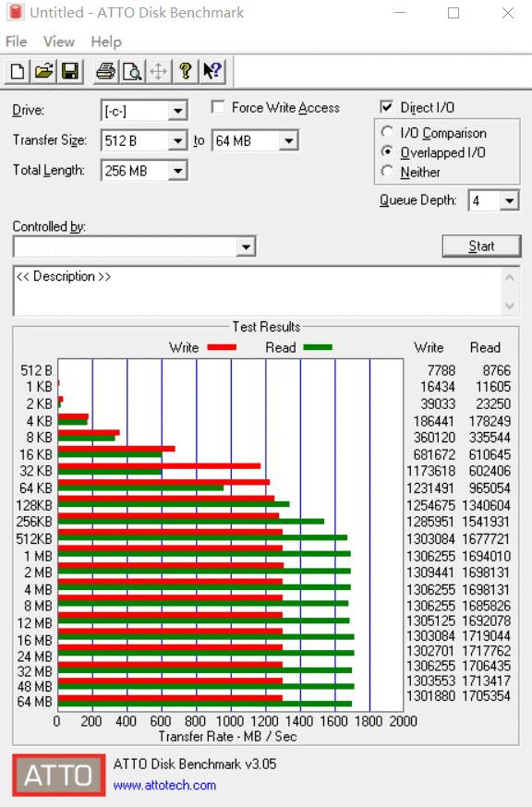Start the benchmark with Start button

pyautogui.click(x=481, y=246)
